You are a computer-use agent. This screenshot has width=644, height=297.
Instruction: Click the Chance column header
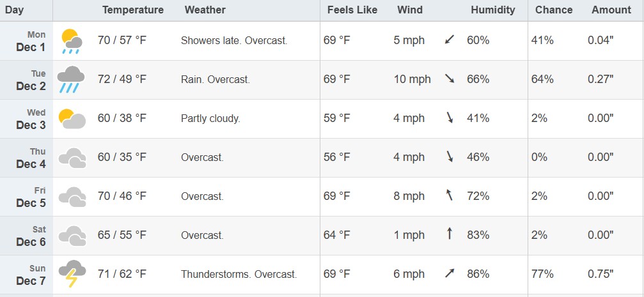coord(554,10)
